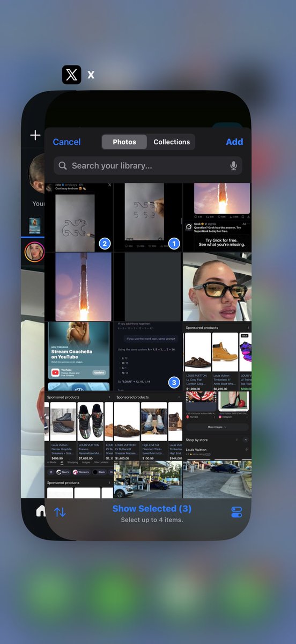Screen dimensions: 296x644
Task: Tap the search magnifier icon
Action: tap(63, 166)
